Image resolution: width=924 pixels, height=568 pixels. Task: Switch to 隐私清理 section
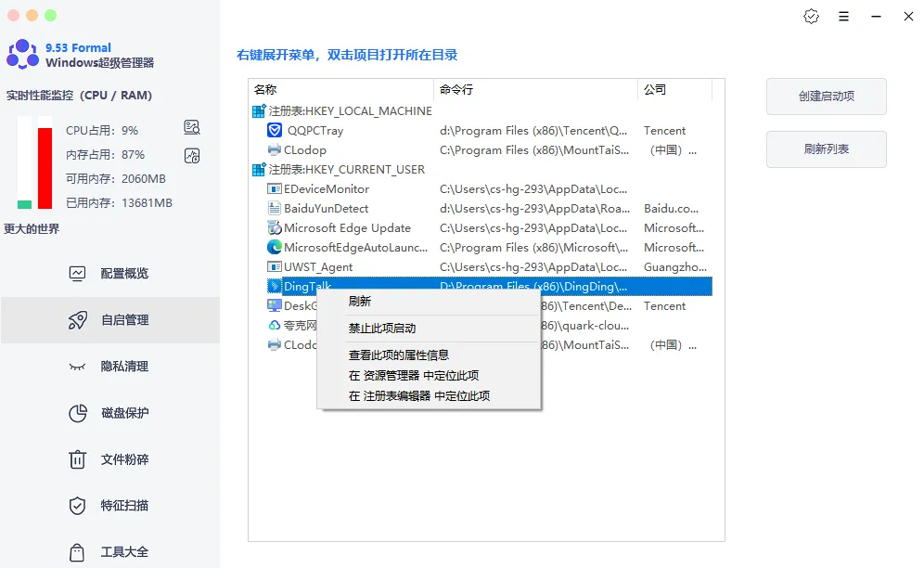[110, 367]
